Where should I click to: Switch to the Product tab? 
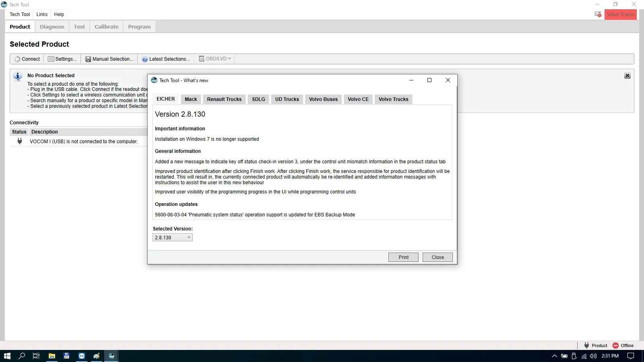click(20, 27)
